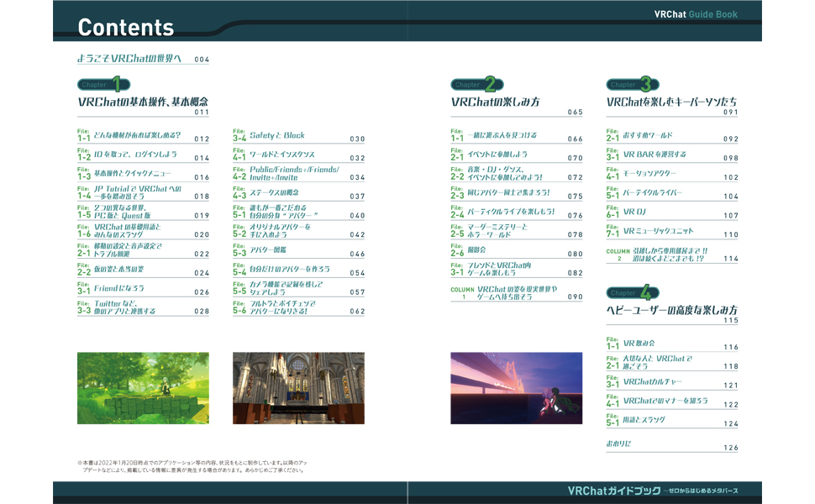Go to "基本操作とクイックメニュー"

(x=132, y=174)
